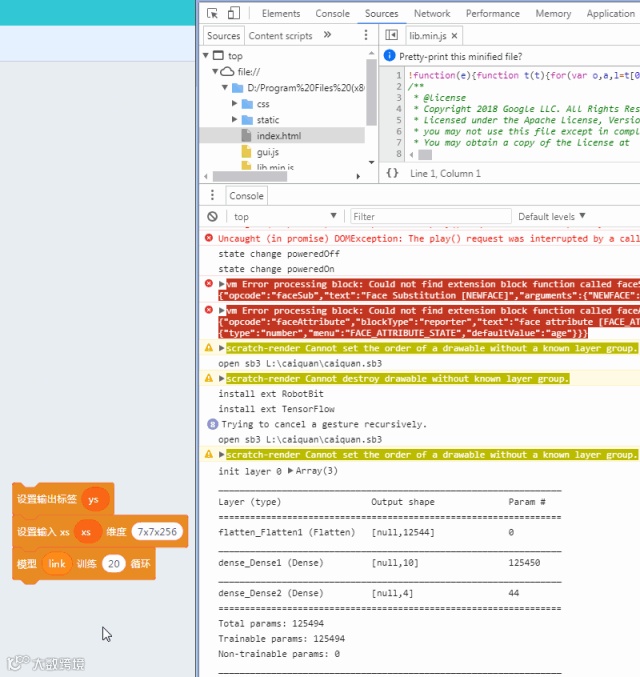Open the Default levels dropdown

pyautogui.click(x=551, y=216)
